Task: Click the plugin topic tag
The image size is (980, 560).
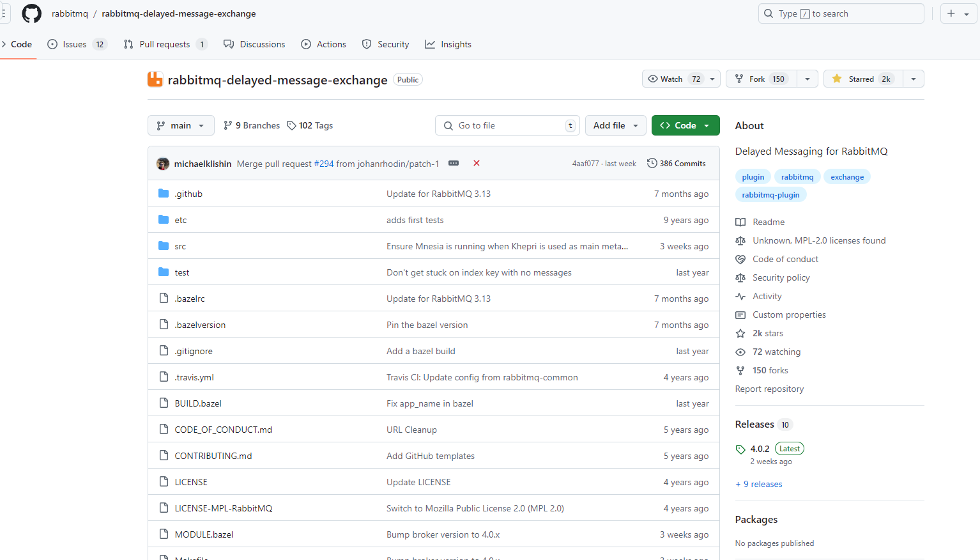Action: click(753, 176)
